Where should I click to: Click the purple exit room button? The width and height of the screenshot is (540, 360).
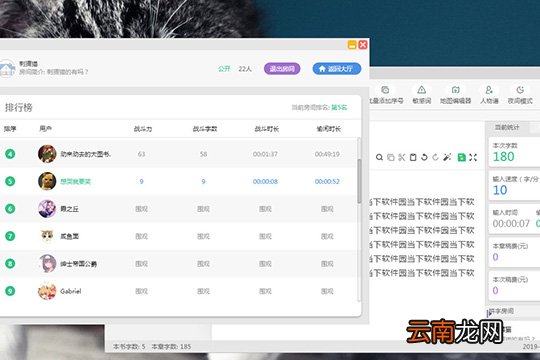[x=282, y=69]
